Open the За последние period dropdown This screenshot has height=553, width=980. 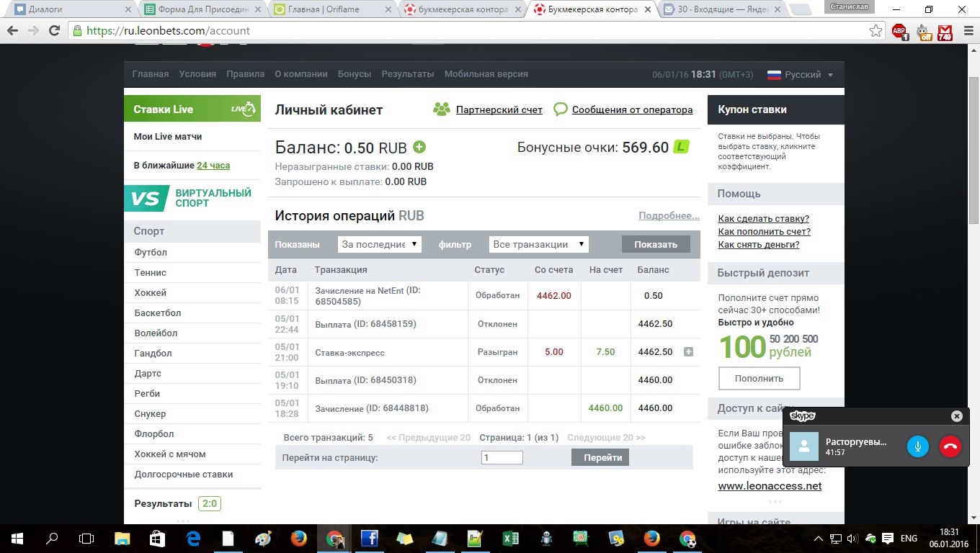(x=379, y=244)
